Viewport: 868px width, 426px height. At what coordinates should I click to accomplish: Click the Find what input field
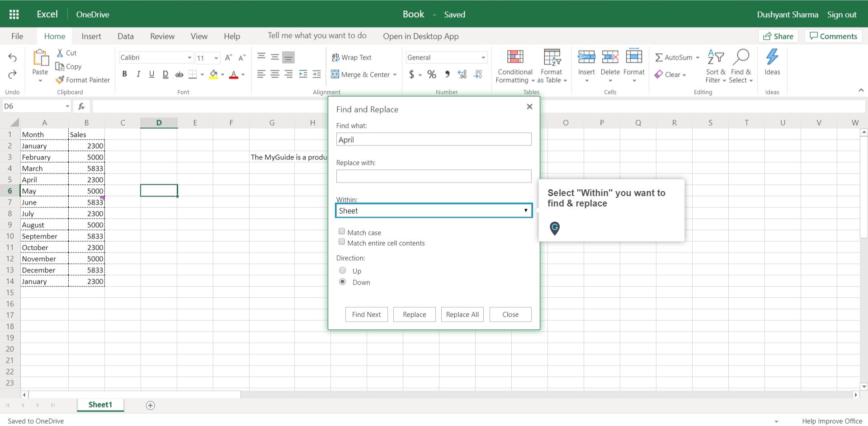coord(433,139)
